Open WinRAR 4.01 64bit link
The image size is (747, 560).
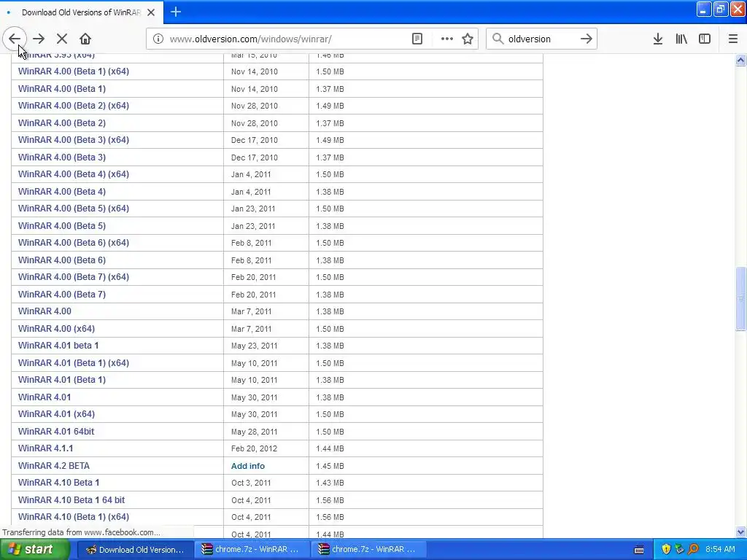click(56, 432)
